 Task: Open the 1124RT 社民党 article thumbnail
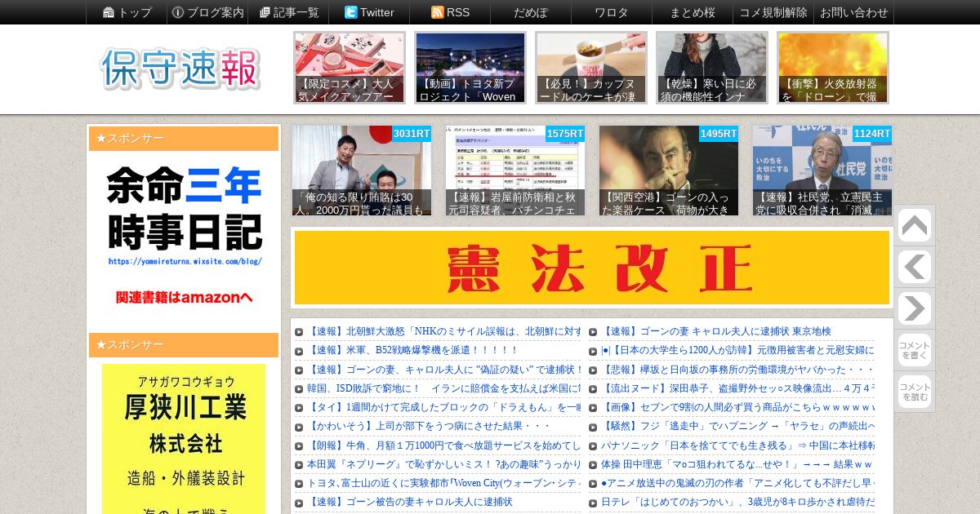tap(822, 171)
